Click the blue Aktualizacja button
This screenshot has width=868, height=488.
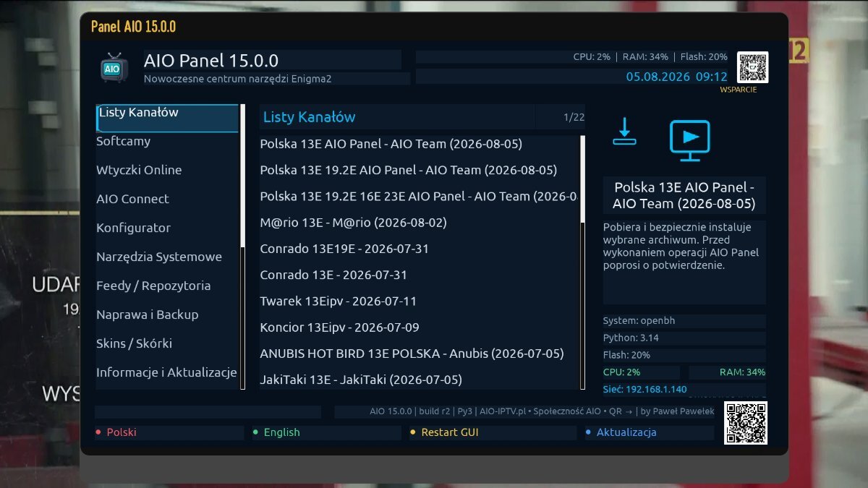tap(626, 432)
